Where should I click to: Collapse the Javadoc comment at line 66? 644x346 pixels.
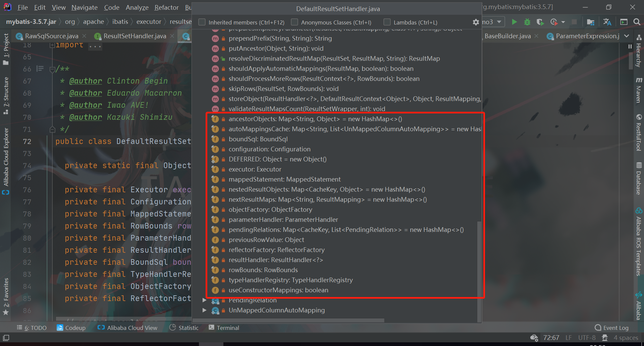tap(52, 69)
